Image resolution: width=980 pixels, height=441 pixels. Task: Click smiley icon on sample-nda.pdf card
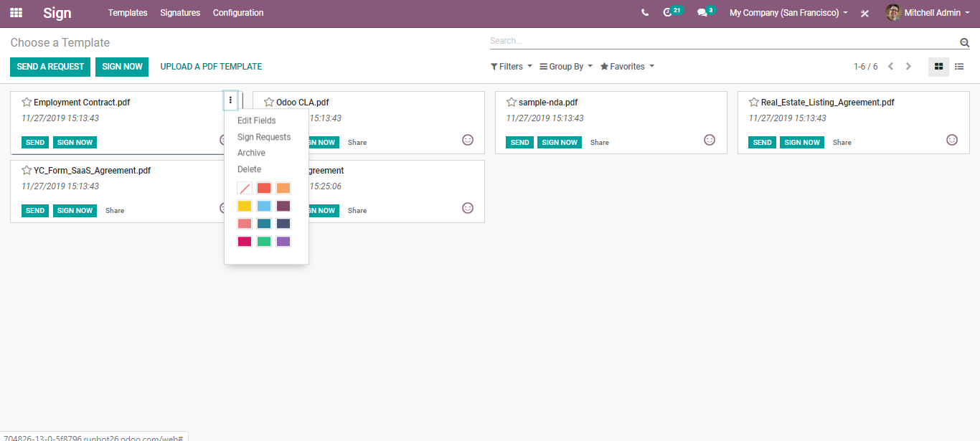tap(710, 140)
